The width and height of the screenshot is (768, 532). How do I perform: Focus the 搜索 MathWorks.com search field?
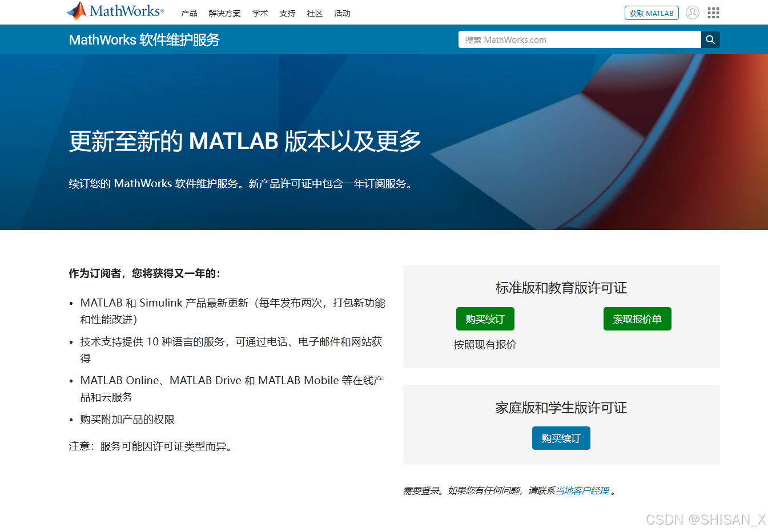(580, 39)
